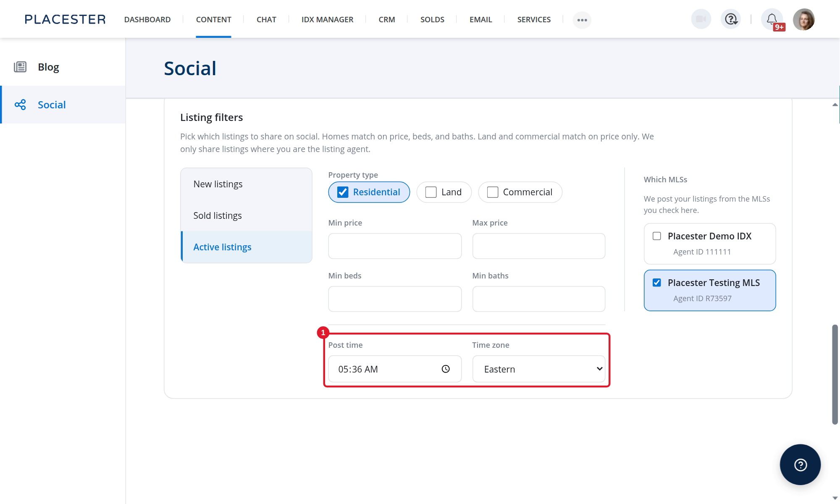Click the scrollbar down arrow
Image resolution: width=840 pixels, height=504 pixels.
coord(835,498)
